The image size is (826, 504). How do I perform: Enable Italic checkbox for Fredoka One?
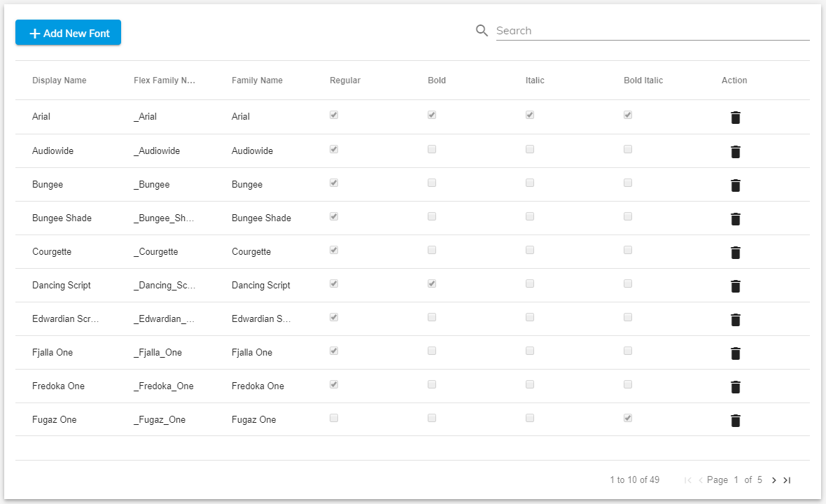[530, 384]
